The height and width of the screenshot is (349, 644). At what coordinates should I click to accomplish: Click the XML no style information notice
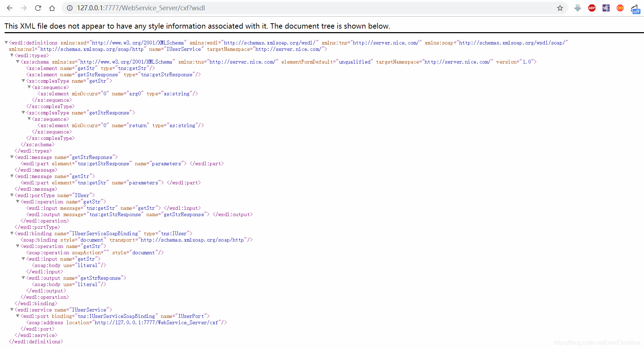click(x=197, y=26)
